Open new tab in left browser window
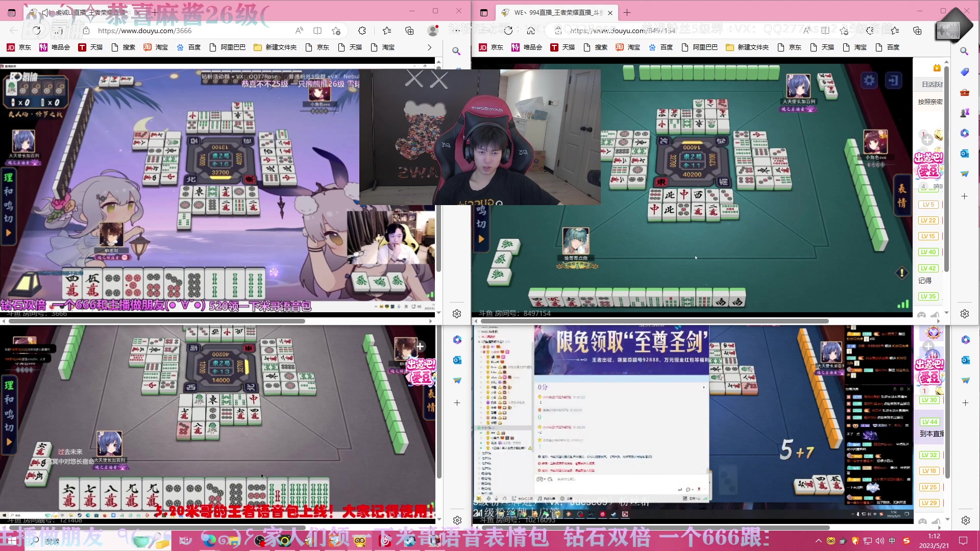 155,12
